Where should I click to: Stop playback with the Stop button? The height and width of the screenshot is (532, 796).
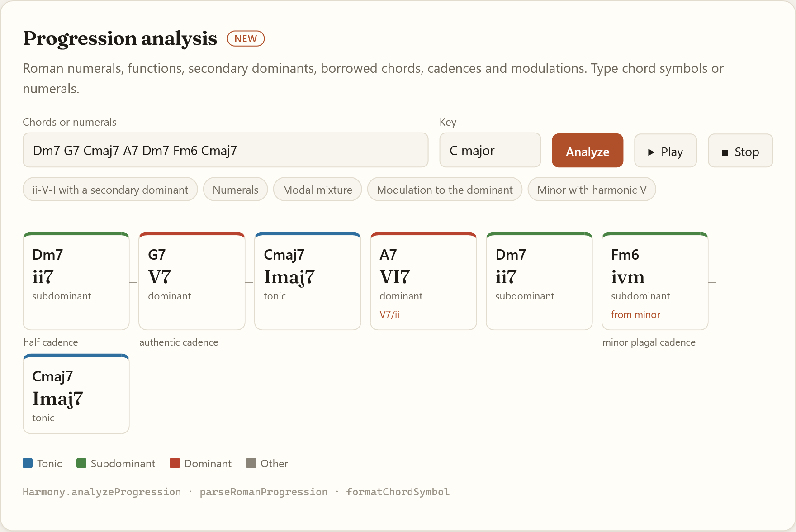[740, 151]
